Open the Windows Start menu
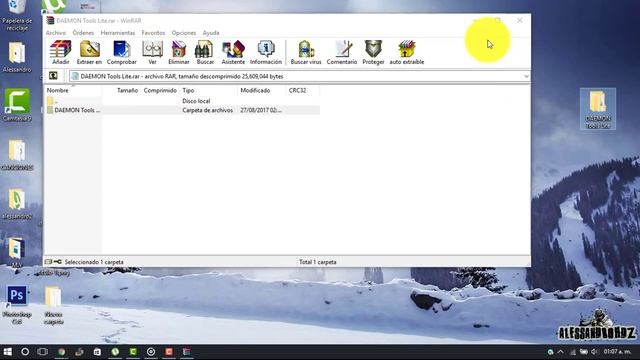 pyautogui.click(x=7, y=351)
